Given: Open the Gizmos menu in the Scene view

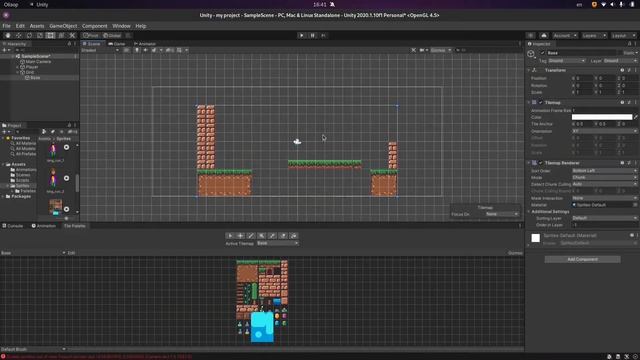Looking at the screenshot, I should pyautogui.click(x=440, y=50).
